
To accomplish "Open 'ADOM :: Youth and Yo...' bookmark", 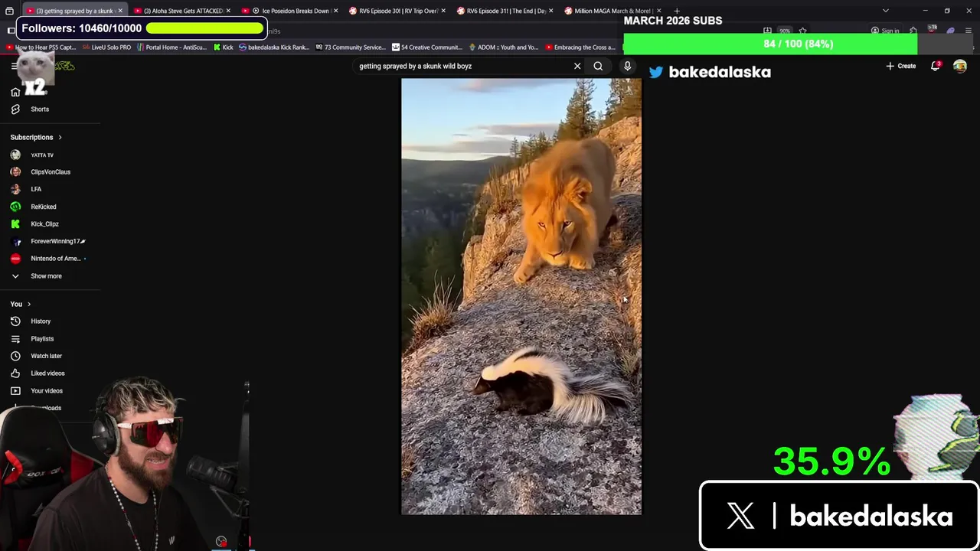I will click(x=504, y=47).
